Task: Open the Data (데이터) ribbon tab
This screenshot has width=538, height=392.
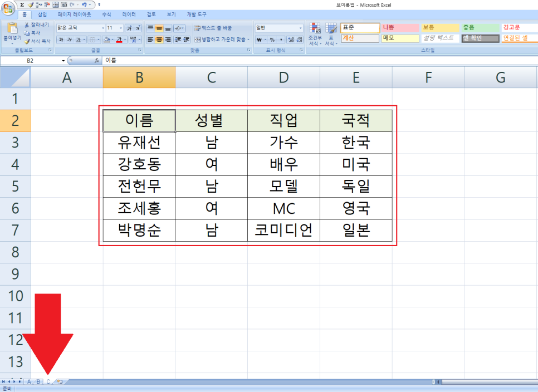Action: 129,14
